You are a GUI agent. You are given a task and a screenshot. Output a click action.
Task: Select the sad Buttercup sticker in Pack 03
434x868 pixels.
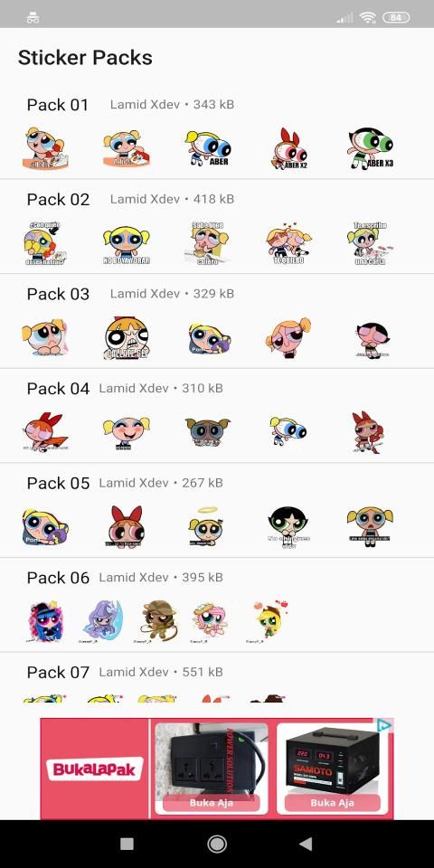click(372, 339)
